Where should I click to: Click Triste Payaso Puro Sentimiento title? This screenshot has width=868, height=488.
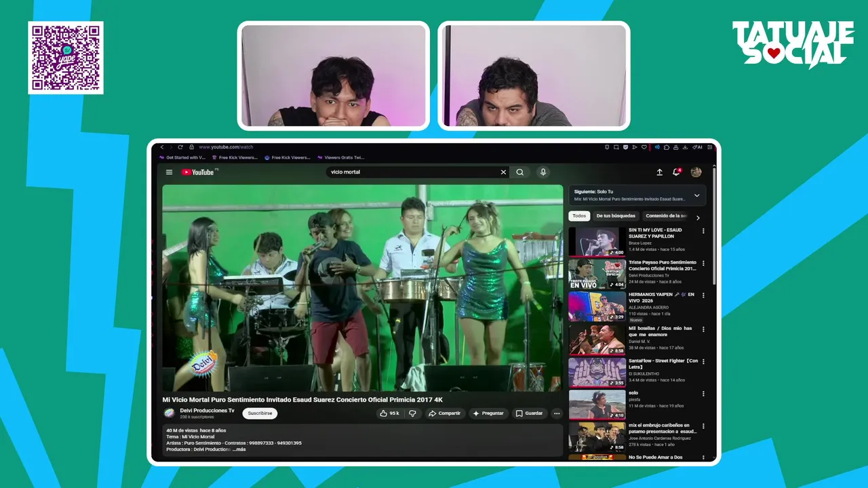point(663,265)
